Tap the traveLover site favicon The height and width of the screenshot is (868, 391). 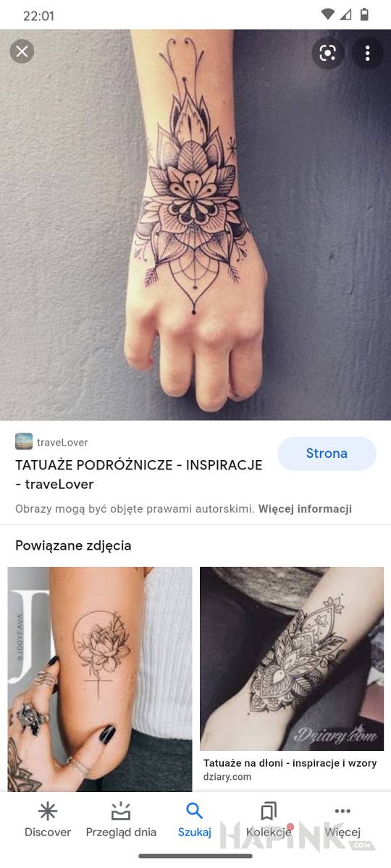tap(24, 441)
